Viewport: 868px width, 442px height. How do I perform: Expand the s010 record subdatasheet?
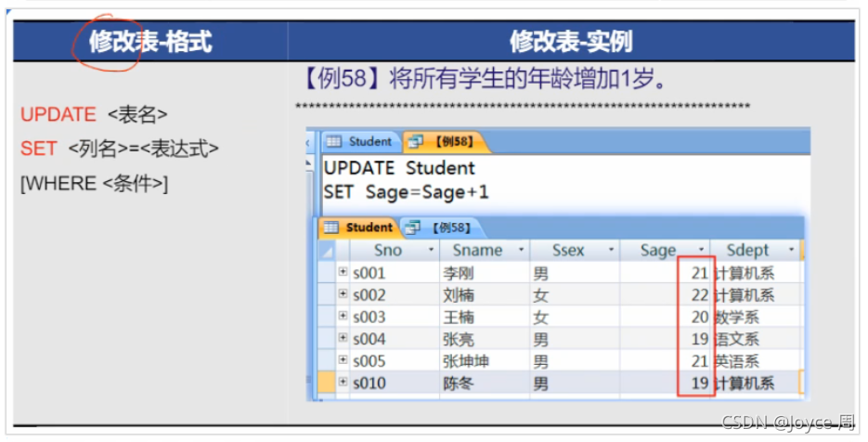pyautogui.click(x=343, y=383)
